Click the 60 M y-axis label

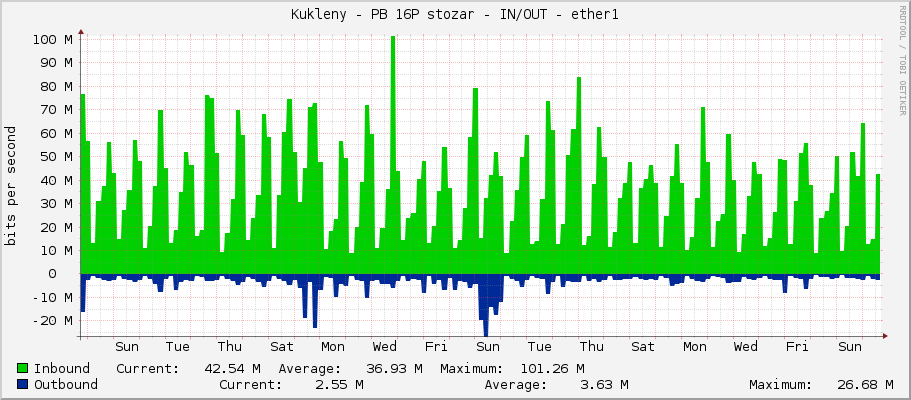click(x=56, y=133)
